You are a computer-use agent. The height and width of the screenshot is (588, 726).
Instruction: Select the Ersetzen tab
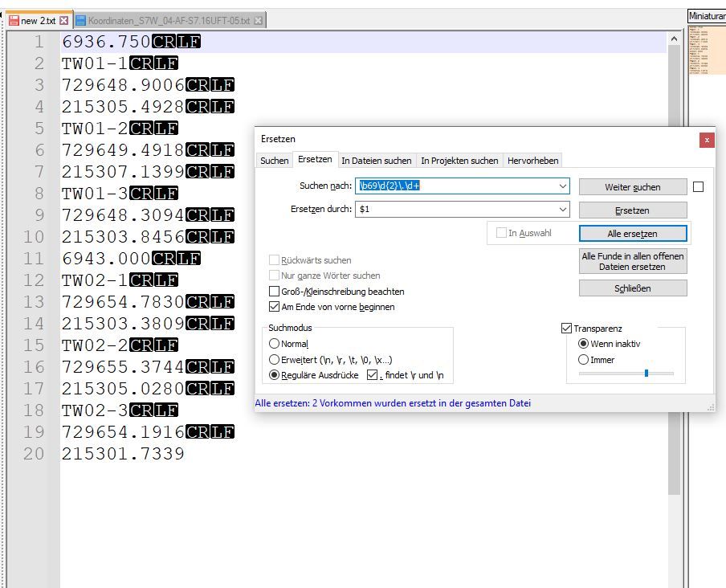315,159
